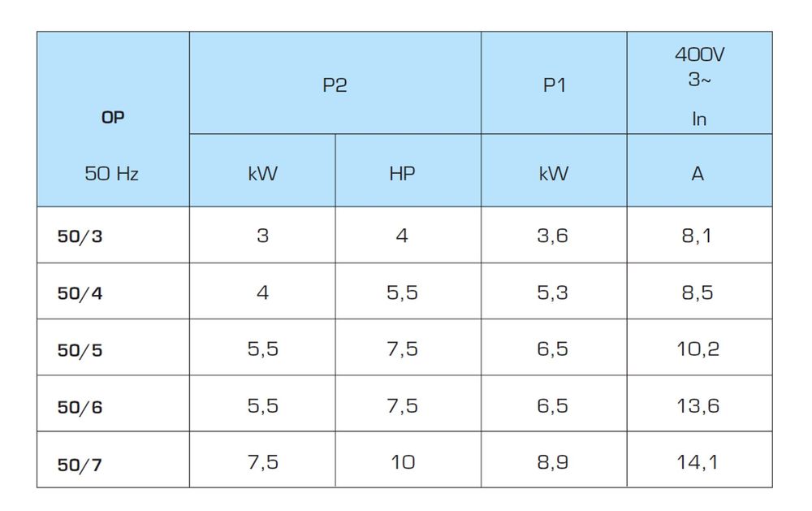Click the P1 column header

[554, 85]
